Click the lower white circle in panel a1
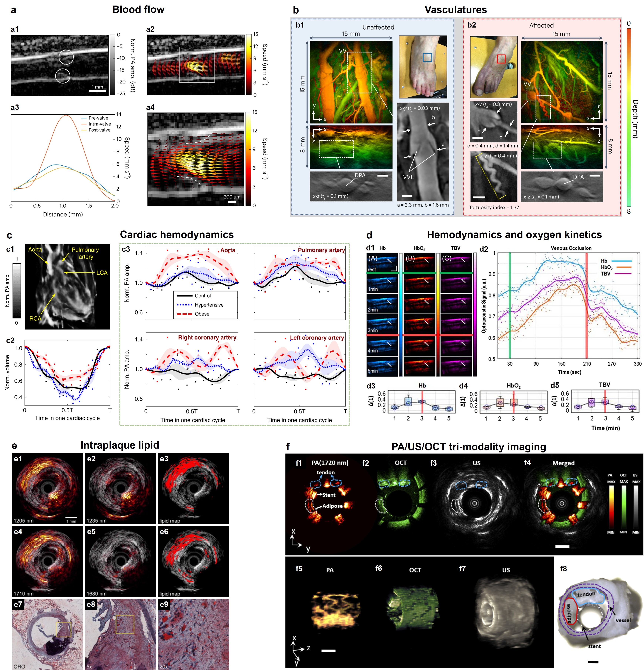 coord(63,76)
